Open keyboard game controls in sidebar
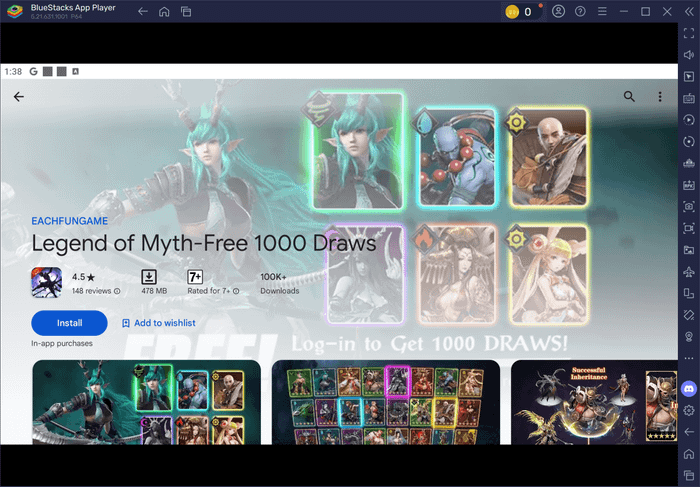Viewport: 700px width, 487px height. coord(689,98)
